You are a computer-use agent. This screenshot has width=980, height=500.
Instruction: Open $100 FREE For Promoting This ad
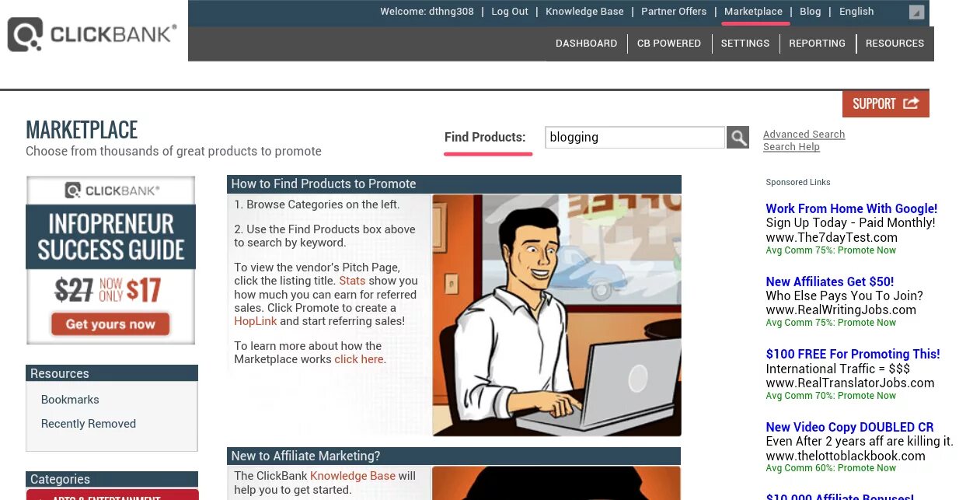click(x=853, y=354)
